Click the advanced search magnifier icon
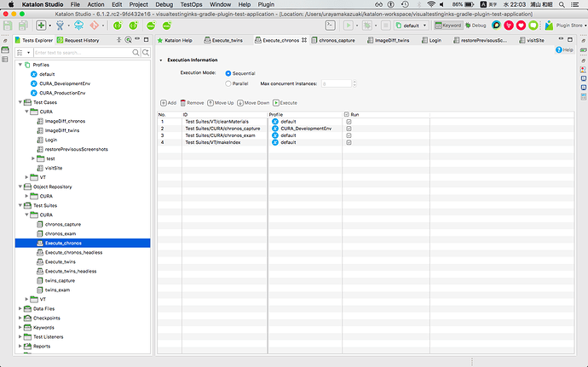588x367 pixels. click(x=146, y=53)
